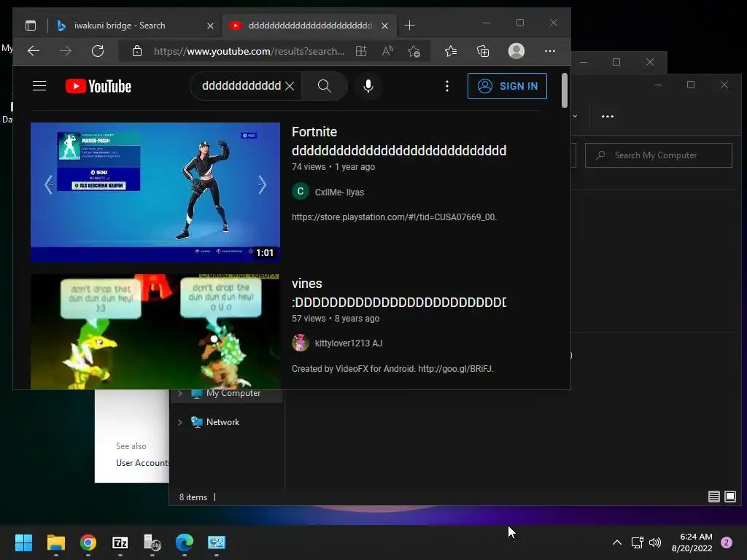This screenshot has width=747, height=560.
Task: Click the YouTube page scrollbar thumb
Action: click(565, 90)
